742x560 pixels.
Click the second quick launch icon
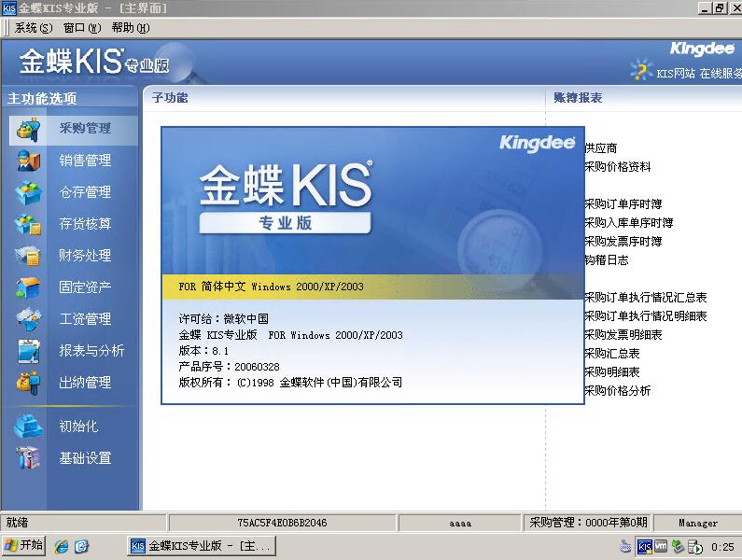(81, 546)
